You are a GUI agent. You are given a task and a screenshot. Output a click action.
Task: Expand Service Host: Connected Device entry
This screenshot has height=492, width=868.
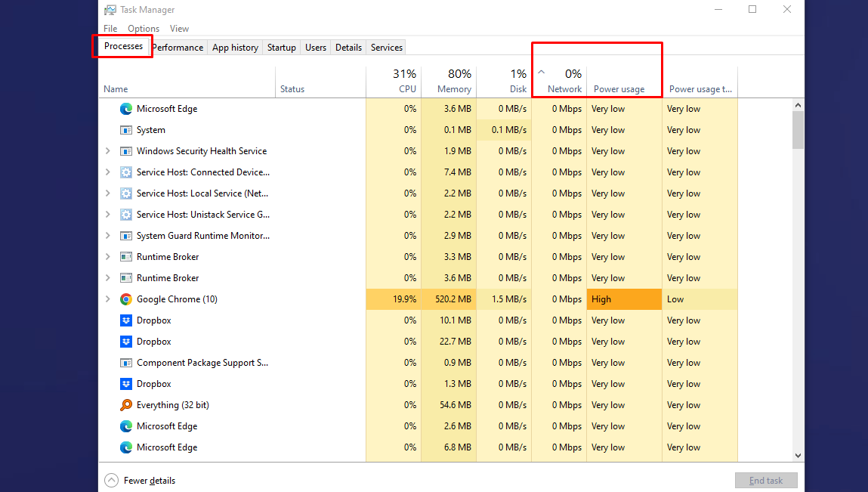[x=109, y=172]
